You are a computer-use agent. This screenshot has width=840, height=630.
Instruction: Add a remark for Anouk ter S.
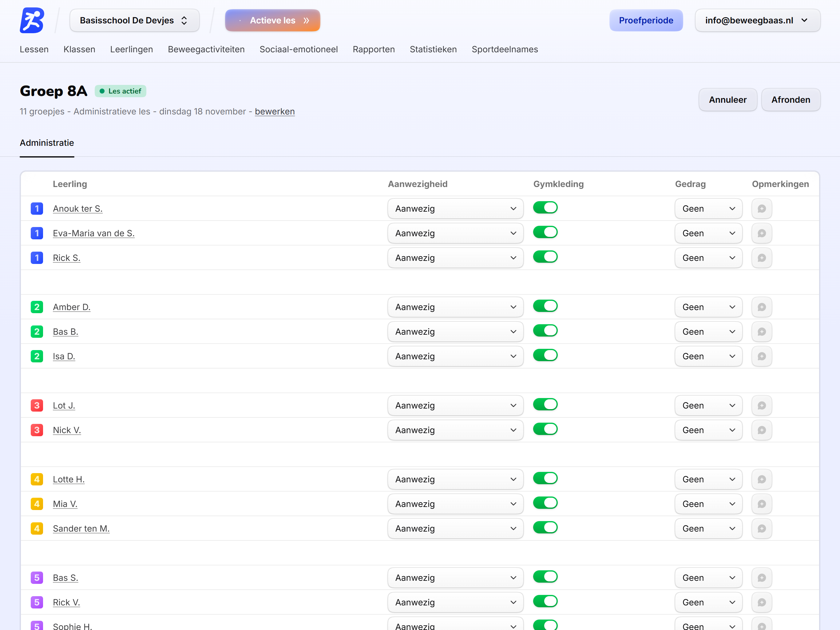[x=761, y=209]
